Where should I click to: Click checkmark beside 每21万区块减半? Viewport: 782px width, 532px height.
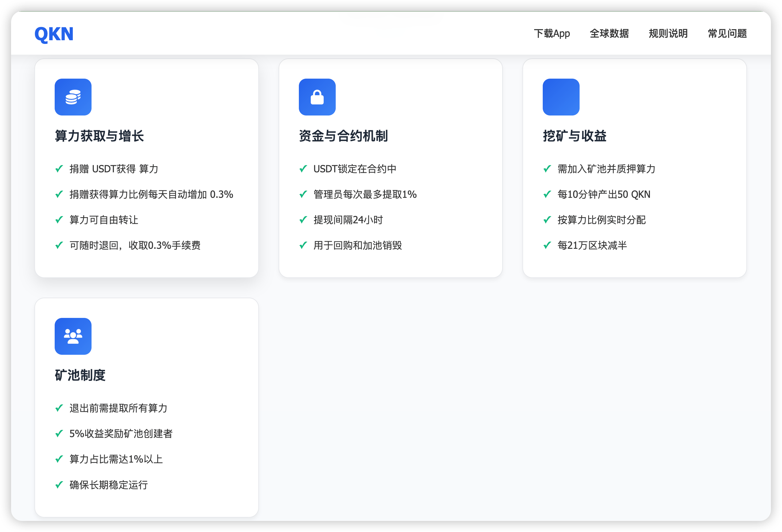point(547,245)
